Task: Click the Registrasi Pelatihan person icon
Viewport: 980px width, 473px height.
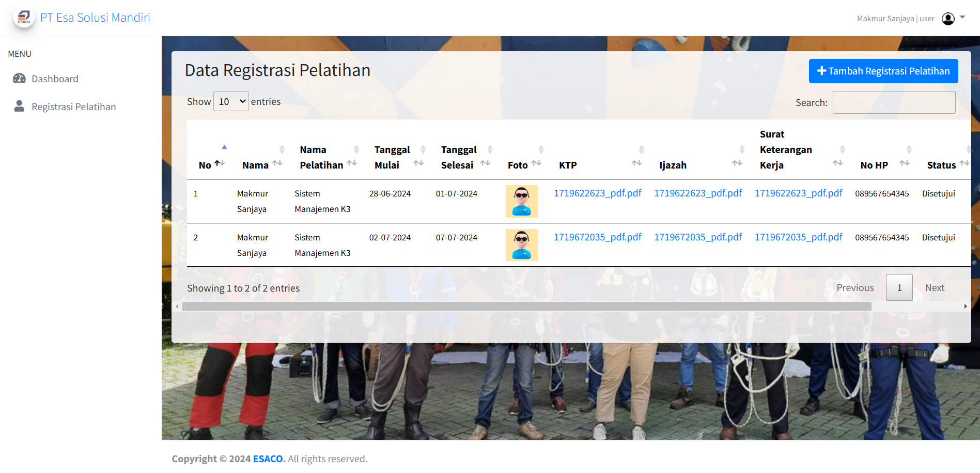Action: point(19,106)
